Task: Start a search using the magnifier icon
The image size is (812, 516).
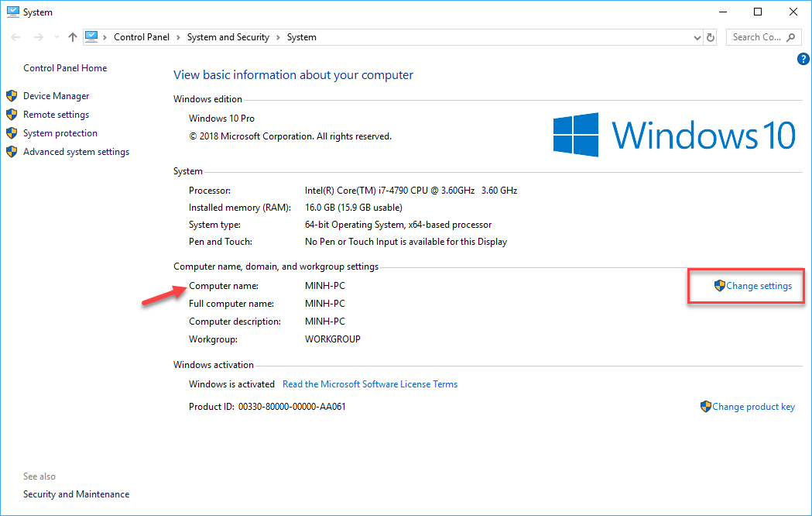Action: click(x=791, y=36)
